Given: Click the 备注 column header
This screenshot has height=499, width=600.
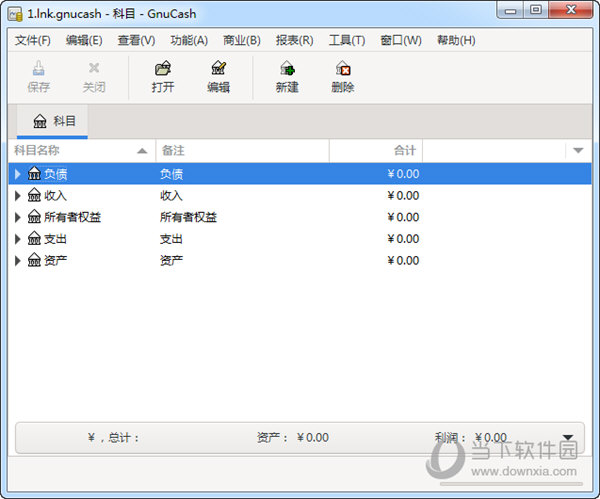Looking at the screenshot, I should 243,150.
